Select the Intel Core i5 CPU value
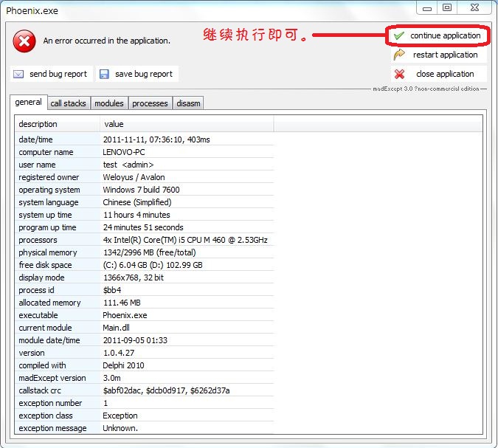Screen dimensions: 498x448 click(x=185, y=240)
